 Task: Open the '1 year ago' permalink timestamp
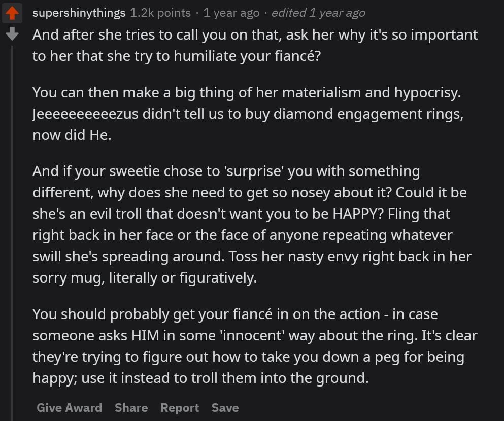pos(231,13)
